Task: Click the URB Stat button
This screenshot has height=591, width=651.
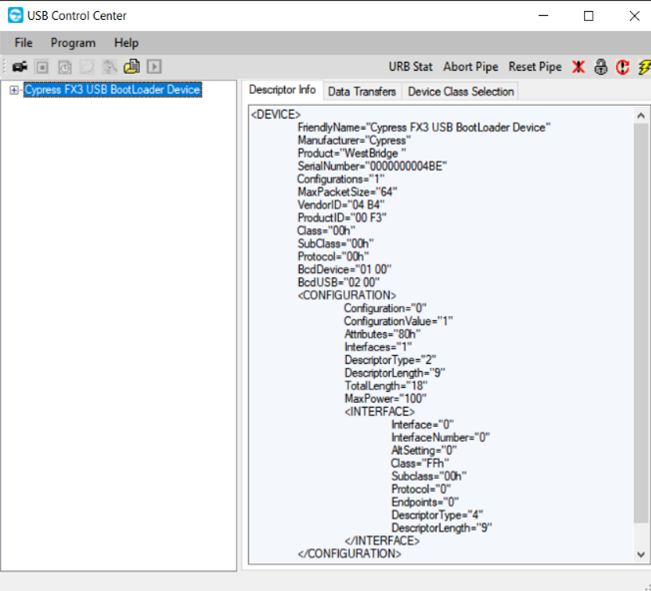Action: 410,67
